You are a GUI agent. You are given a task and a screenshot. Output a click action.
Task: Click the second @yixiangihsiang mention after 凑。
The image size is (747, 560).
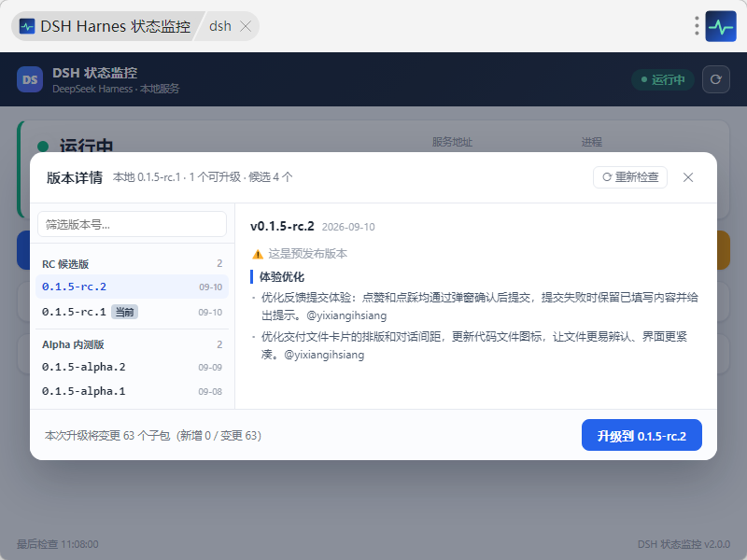pos(324,355)
